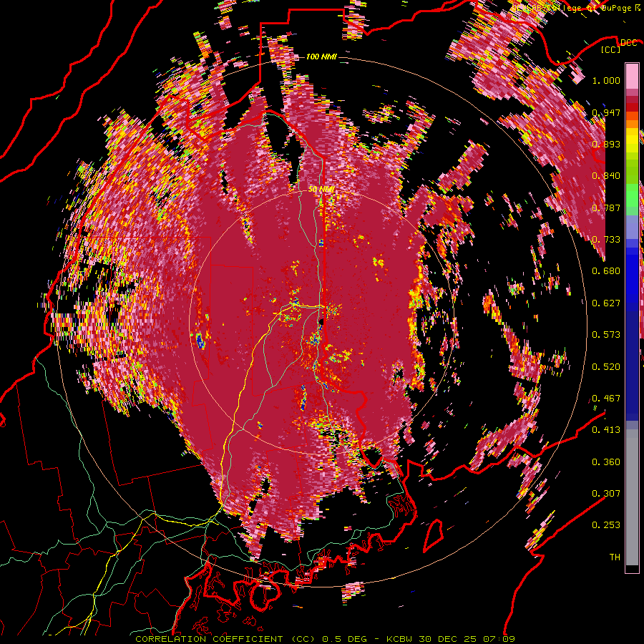Click the 07:09 timestamp in the caption
The width and height of the screenshot is (644, 644).
click(500, 639)
